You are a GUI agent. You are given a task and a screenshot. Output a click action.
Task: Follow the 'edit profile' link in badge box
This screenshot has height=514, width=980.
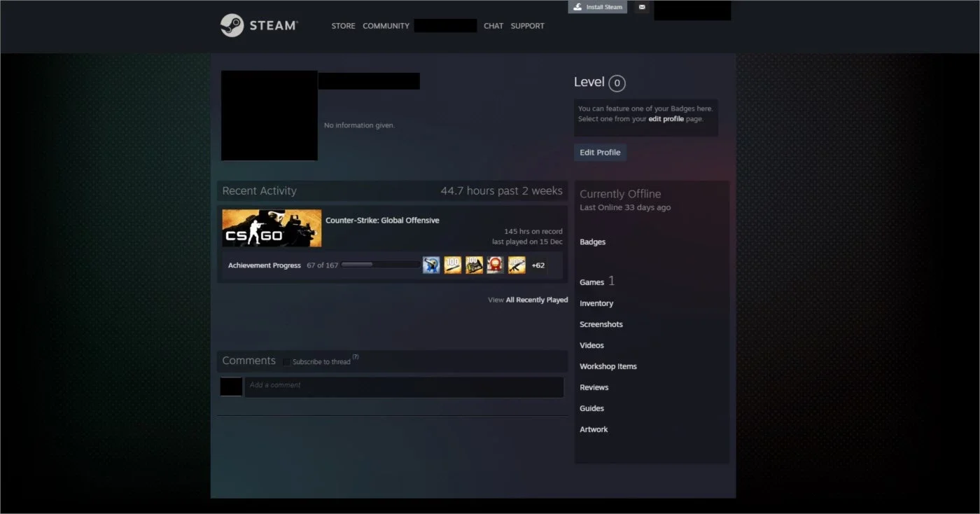coord(666,119)
